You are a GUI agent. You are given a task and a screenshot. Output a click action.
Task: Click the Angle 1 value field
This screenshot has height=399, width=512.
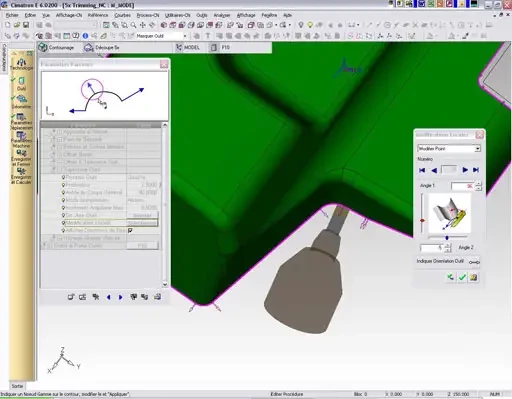tap(462, 186)
